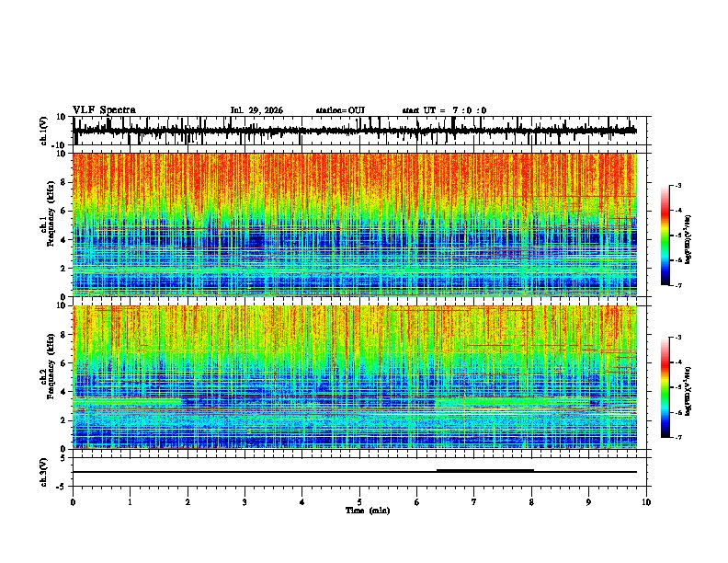Click the ch.2 color scale log(PSD) unit label

688,391
